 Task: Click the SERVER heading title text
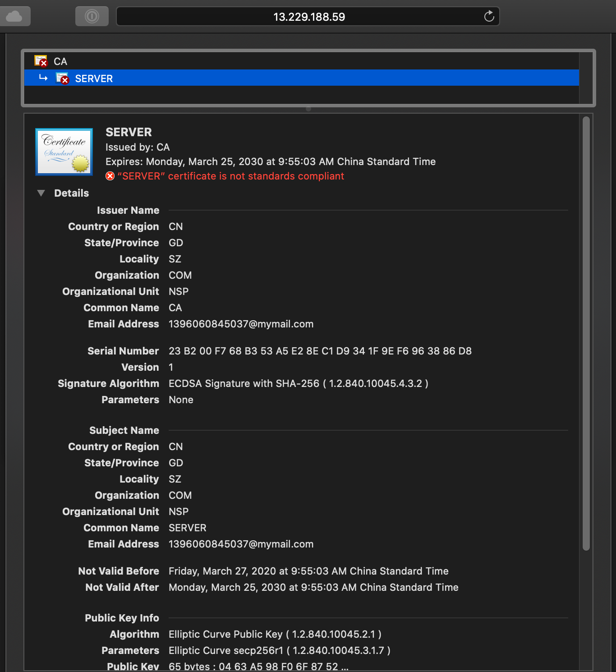[129, 132]
